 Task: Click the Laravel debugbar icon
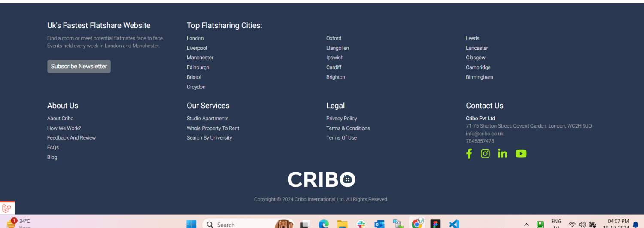7,208
